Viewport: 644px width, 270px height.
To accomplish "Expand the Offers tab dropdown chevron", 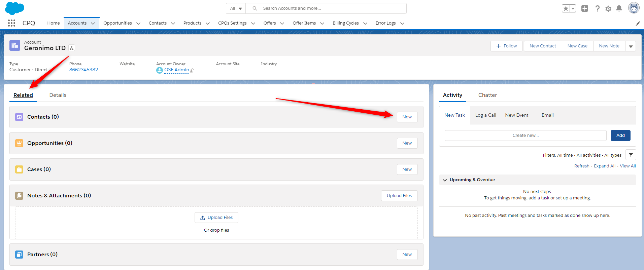I will pyautogui.click(x=282, y=23).
